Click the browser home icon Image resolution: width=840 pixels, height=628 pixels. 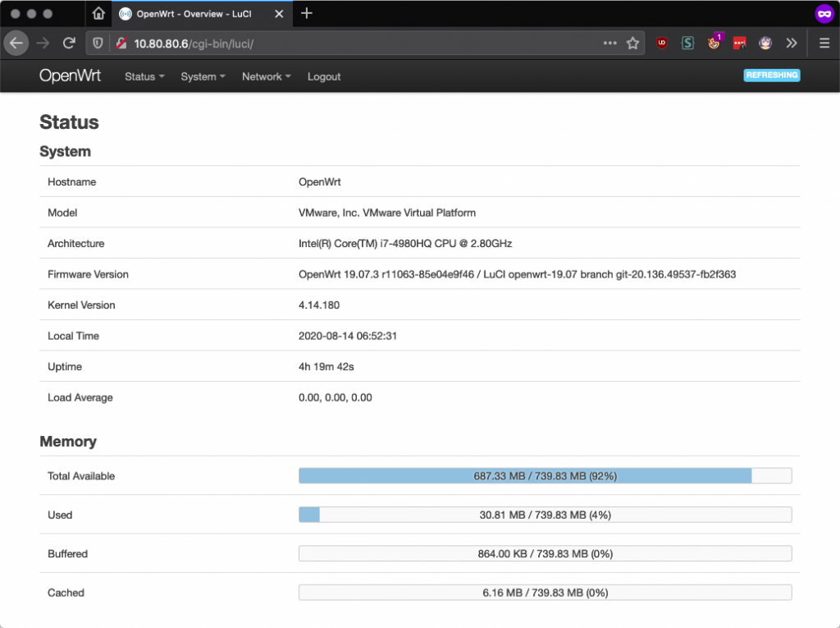click(98, 13)
